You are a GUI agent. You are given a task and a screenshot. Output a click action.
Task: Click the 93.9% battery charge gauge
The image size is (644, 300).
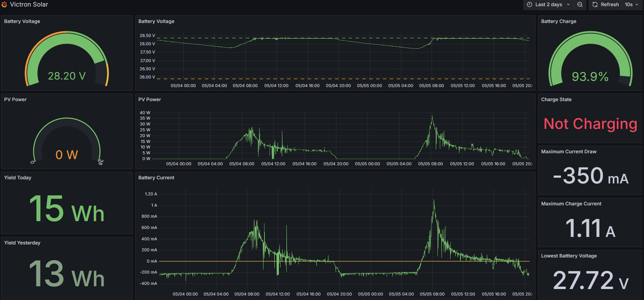click(590, 76)
